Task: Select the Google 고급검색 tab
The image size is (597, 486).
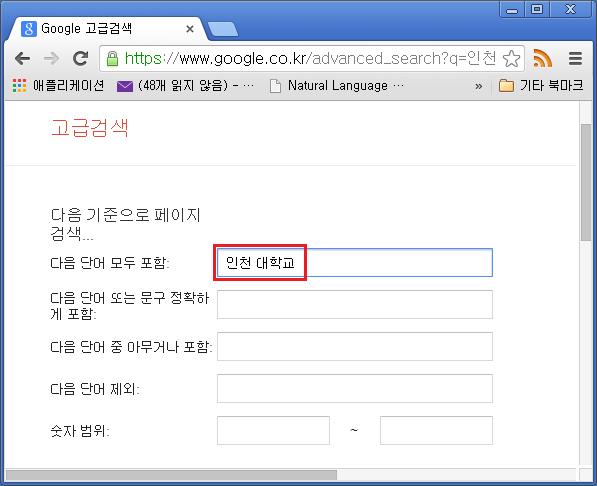Action: 107,29
